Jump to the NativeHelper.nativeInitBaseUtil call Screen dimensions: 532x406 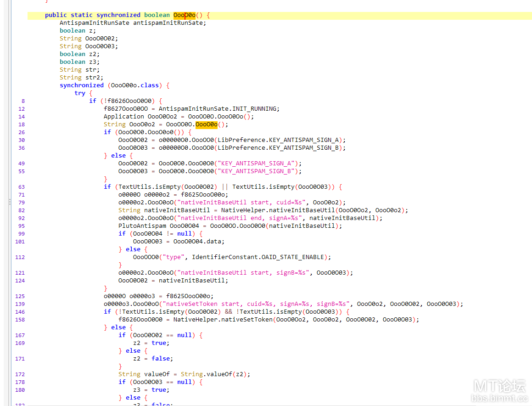coord(278,210)
